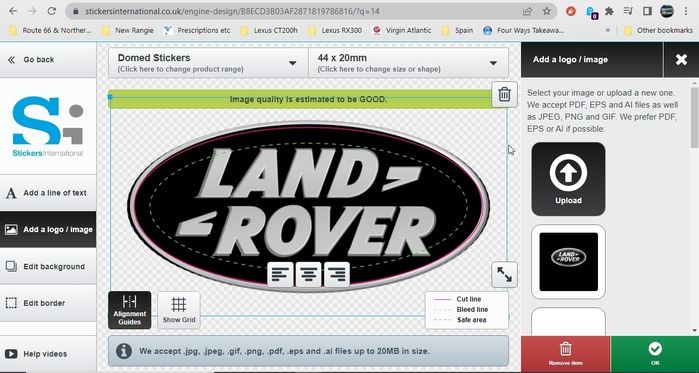Reload the browser page
The image size is (699, 373).
click(x=52, y=11)
